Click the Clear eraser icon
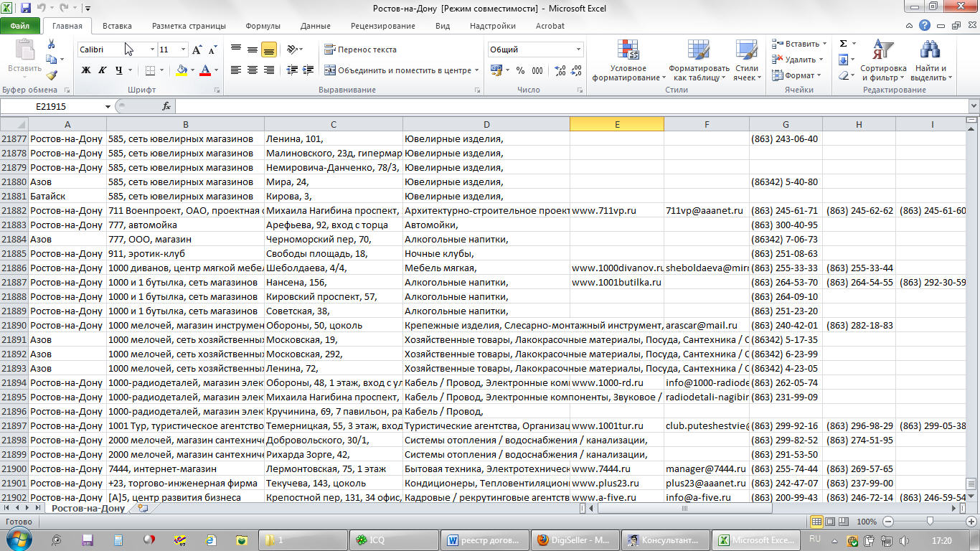The width and height of the screenshot is (980, 551). pyautogui.click(x=843, y=75)
